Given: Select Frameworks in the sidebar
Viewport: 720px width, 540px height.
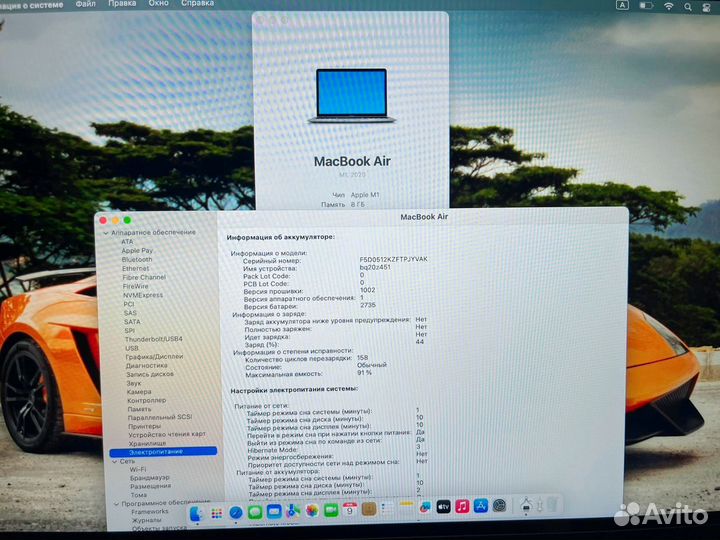Looking at the screenshot, I should [x=150, y=512].
